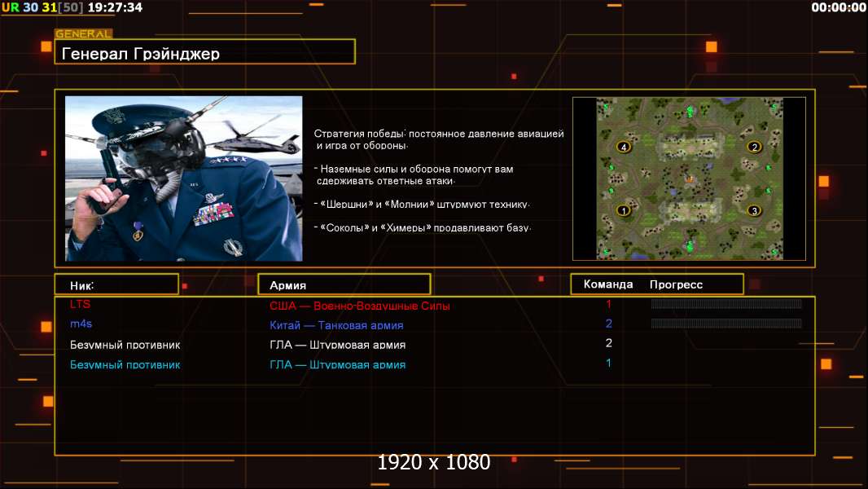868x489 pixels.
Task: Click the General Granger portrait image
Action: pyautogui.click(x=183, y=178)
